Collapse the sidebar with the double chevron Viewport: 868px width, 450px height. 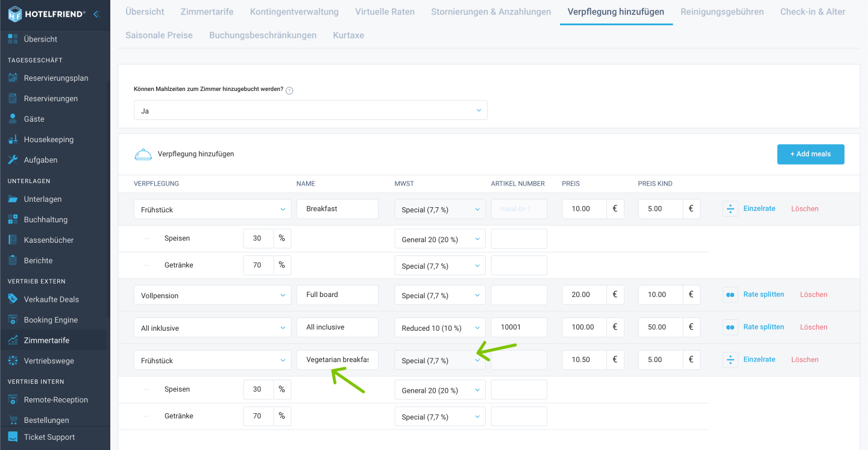pos(96,14)
